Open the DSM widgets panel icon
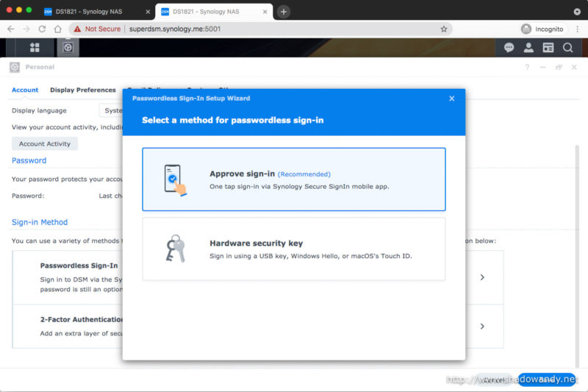Viewport: 588px width, 392px height. 548,48
